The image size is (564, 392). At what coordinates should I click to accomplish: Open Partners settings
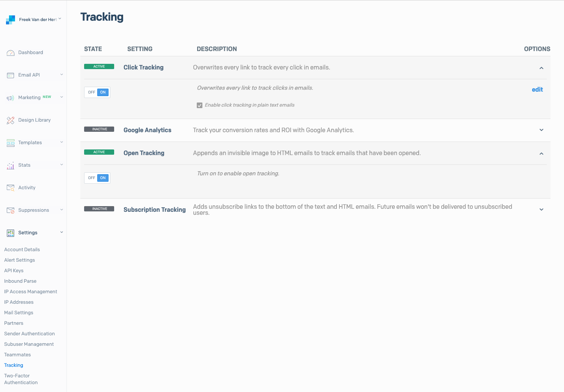point(14,323)
